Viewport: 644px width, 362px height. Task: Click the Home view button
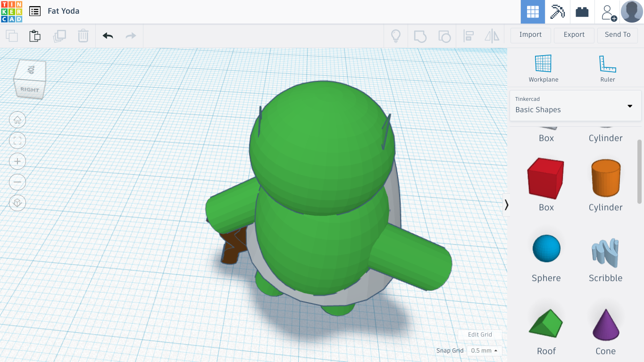[x=17, y=120]
